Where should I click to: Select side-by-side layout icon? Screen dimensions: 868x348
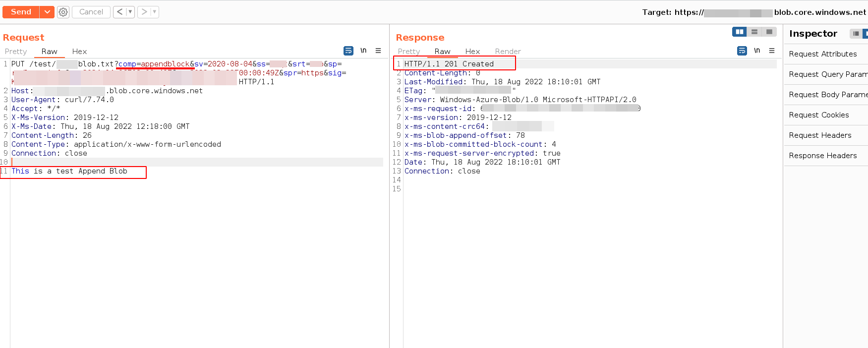(x=740, y=32)
